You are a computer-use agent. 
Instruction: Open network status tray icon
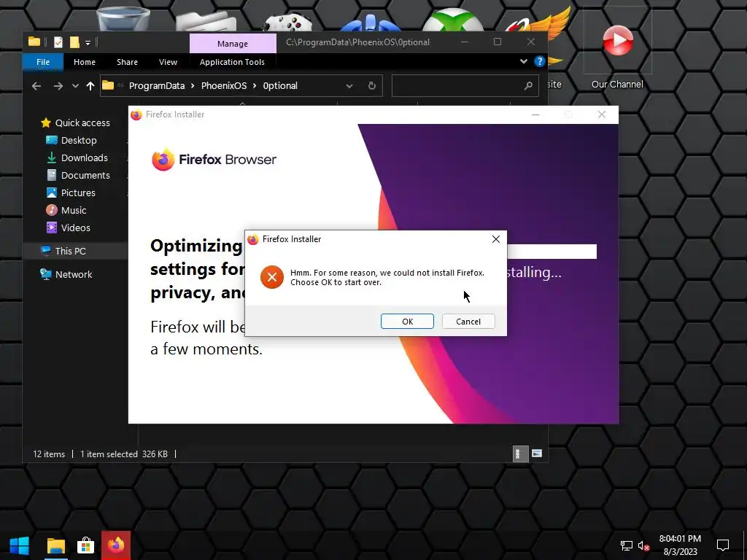[x=626, y=545]
